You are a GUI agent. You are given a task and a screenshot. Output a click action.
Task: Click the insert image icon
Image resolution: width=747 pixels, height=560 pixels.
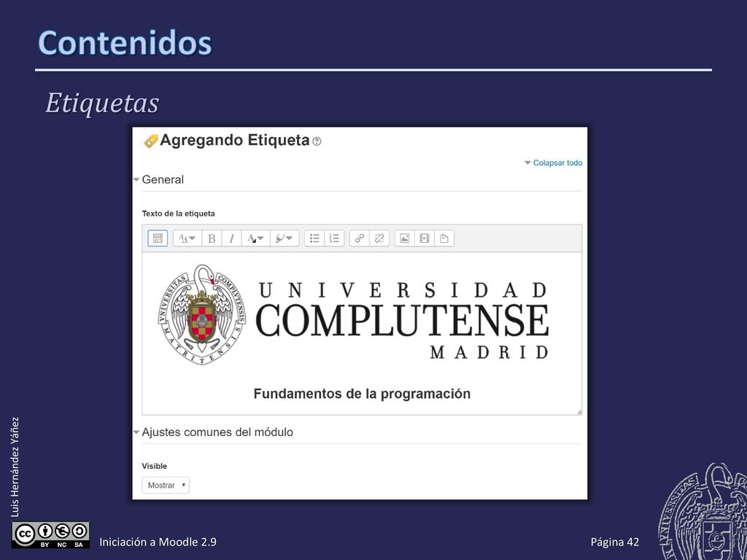pyautogui.click(x=404, y=238)
